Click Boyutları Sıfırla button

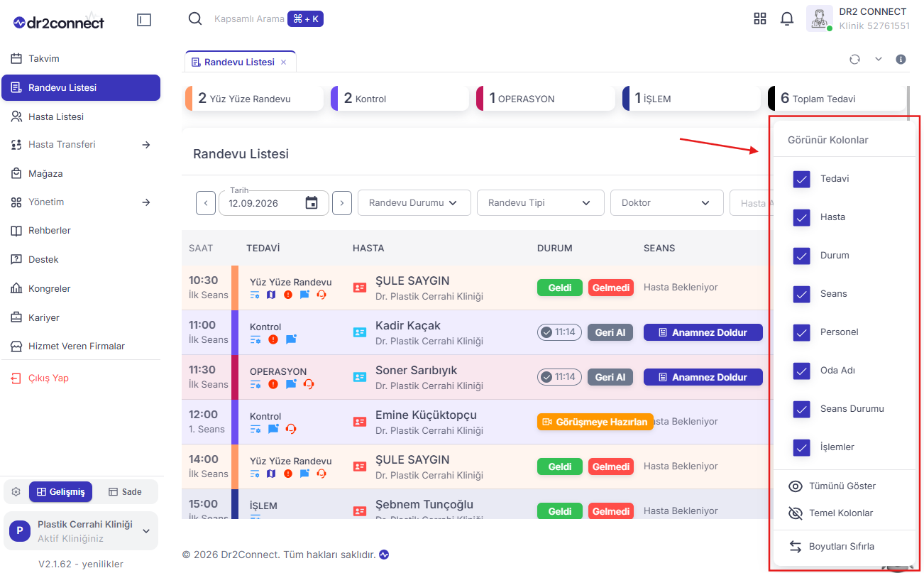[843, 547]
